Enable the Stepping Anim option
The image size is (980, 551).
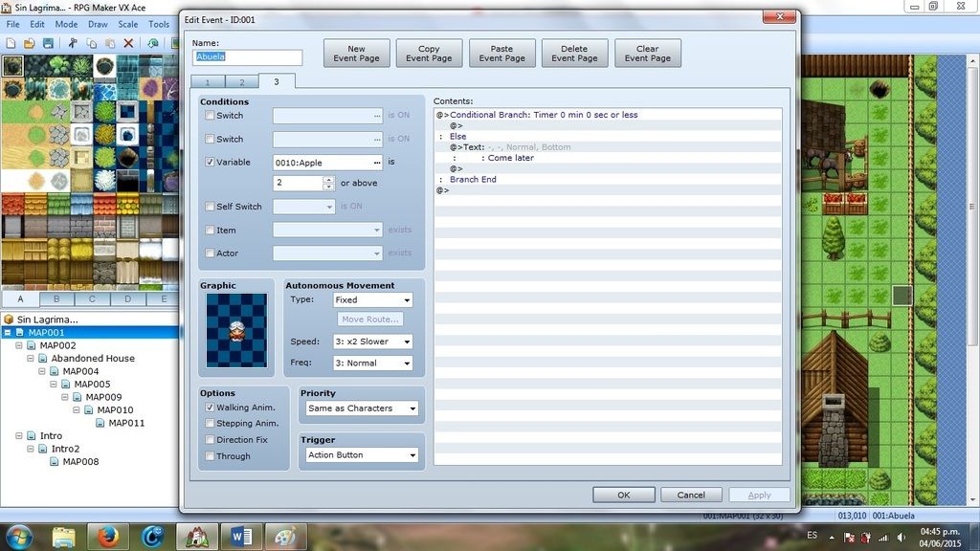point(210,423)
